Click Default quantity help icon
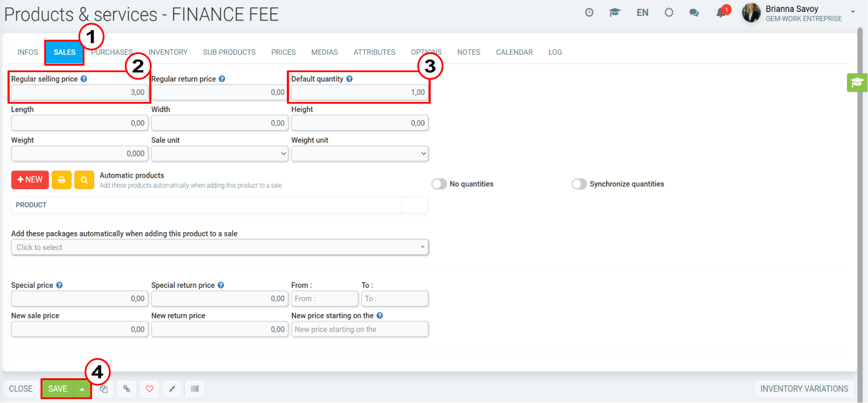Screen dimensions: 868x403 pos(349,79)
